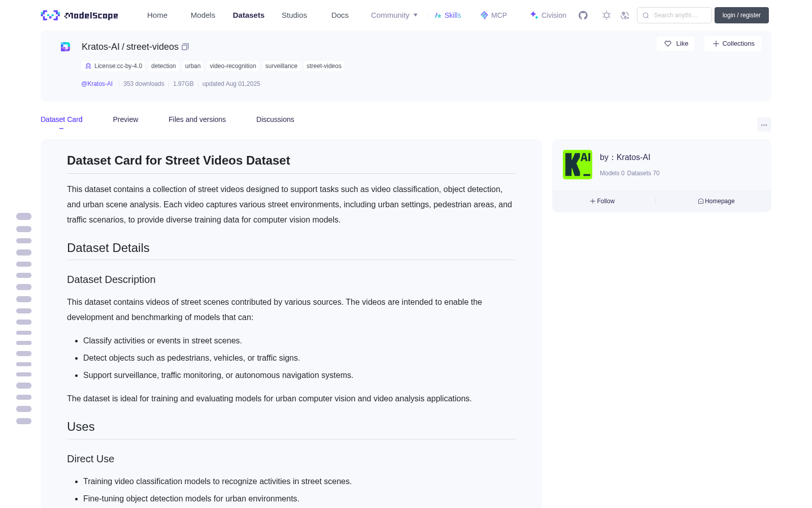Open the GitHub repository icon

pyautogui.click(x=583, y=15)
